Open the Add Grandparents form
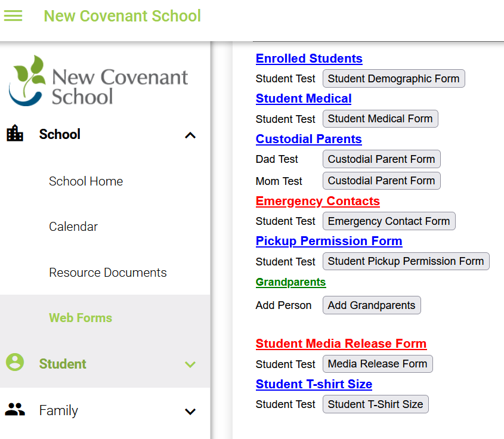Viewport: 504px width, 439px height. (x=371, y=305)
